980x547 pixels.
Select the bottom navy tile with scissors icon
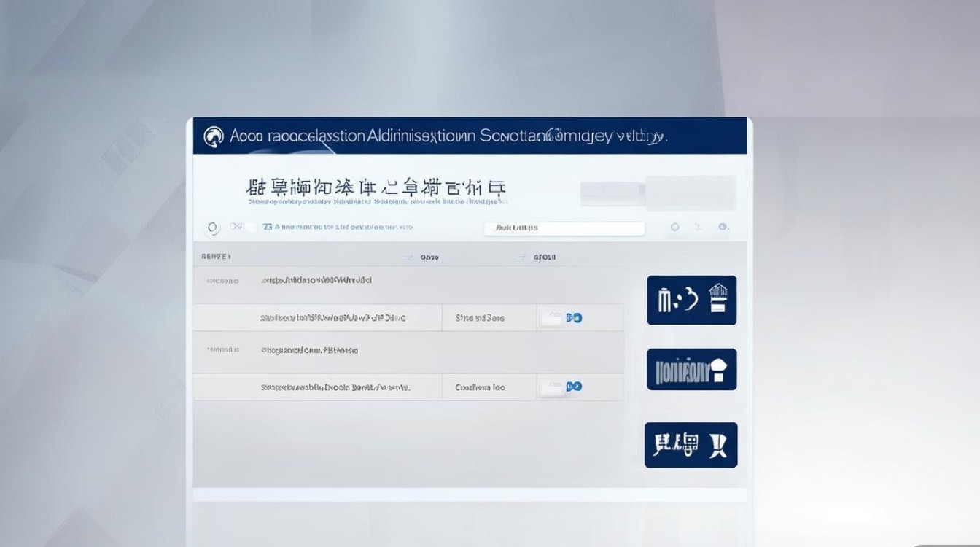pyautogui.click(x=691, y=446)
